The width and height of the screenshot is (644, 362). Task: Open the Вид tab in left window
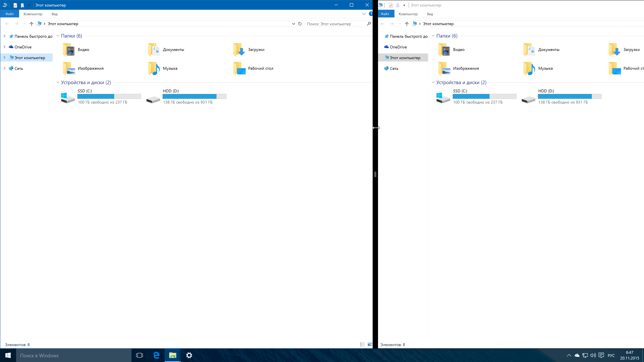pos(55,14)
